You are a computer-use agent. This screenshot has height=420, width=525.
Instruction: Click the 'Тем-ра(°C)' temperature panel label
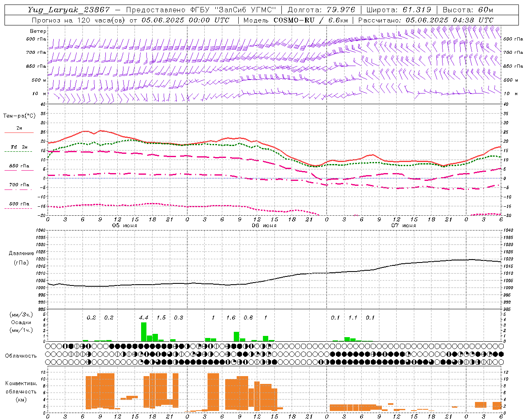point(19,116)
